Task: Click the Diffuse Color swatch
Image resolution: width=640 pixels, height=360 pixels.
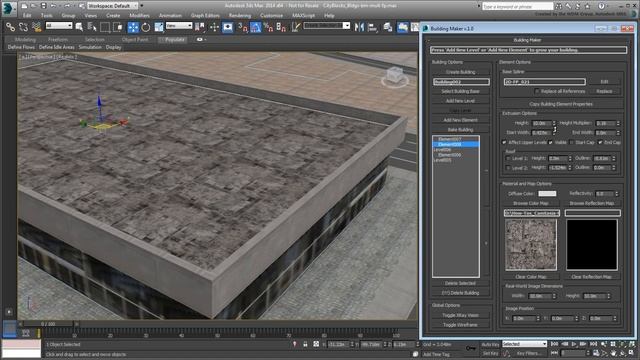Action: 547,193
